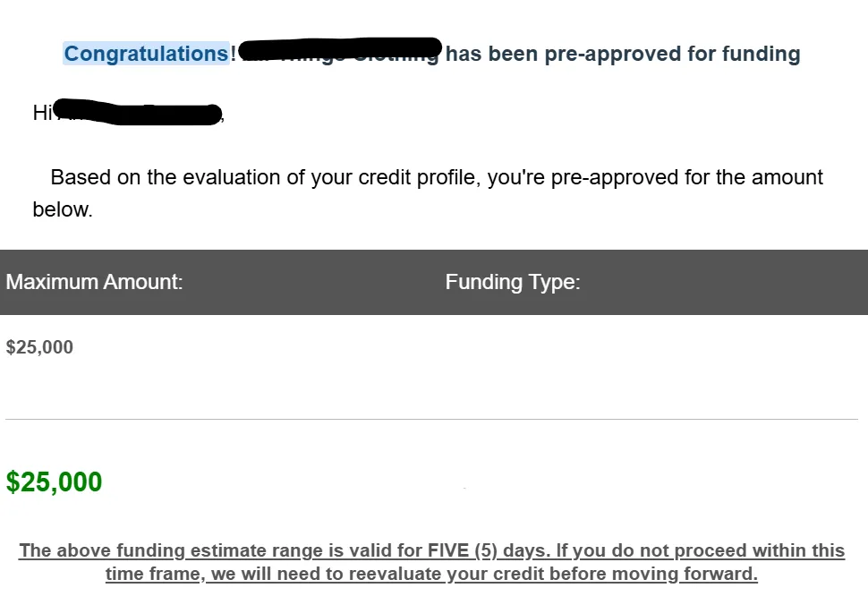Click heading text 'has been pre-approved for funding'

tap(623, 54)
